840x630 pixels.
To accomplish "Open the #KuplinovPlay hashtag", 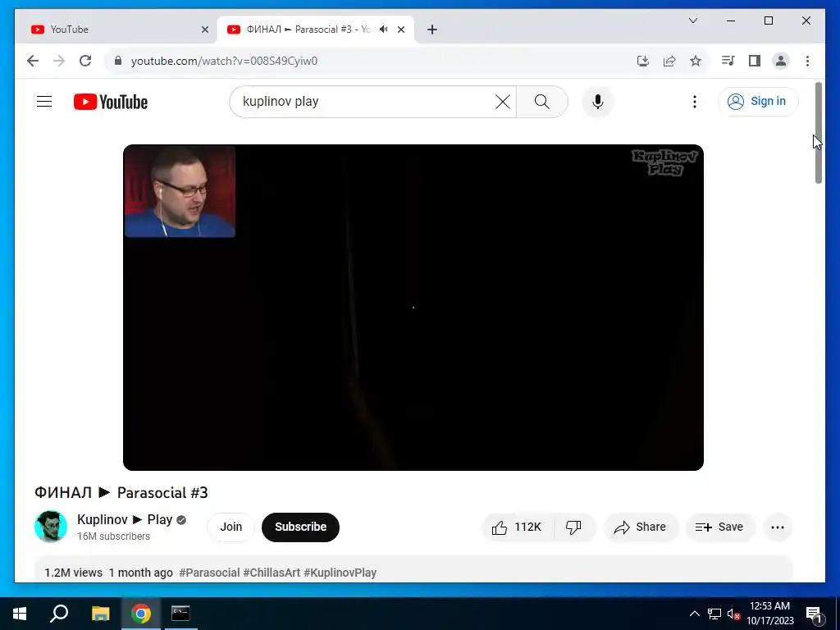I will tap(340, 573).
